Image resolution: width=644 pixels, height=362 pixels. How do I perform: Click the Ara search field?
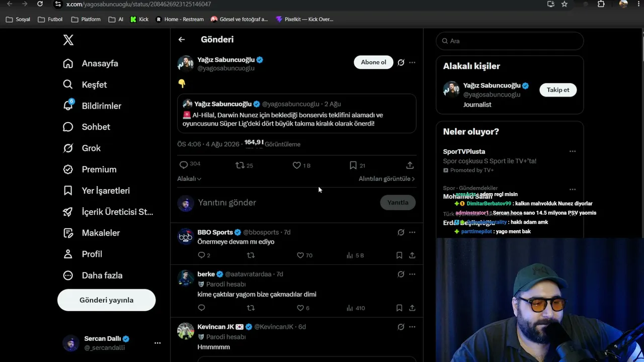[510, 41]
